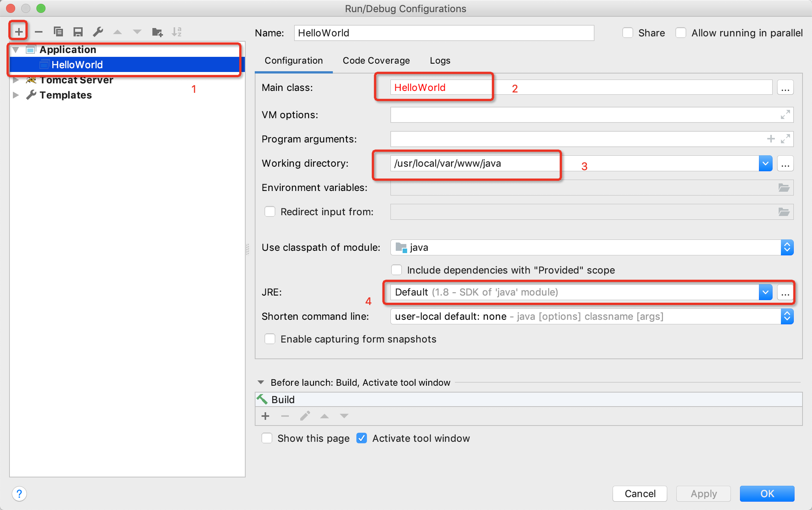Browse environment variables via folder icon
This screenshot has height=510, width=812.
784,188
